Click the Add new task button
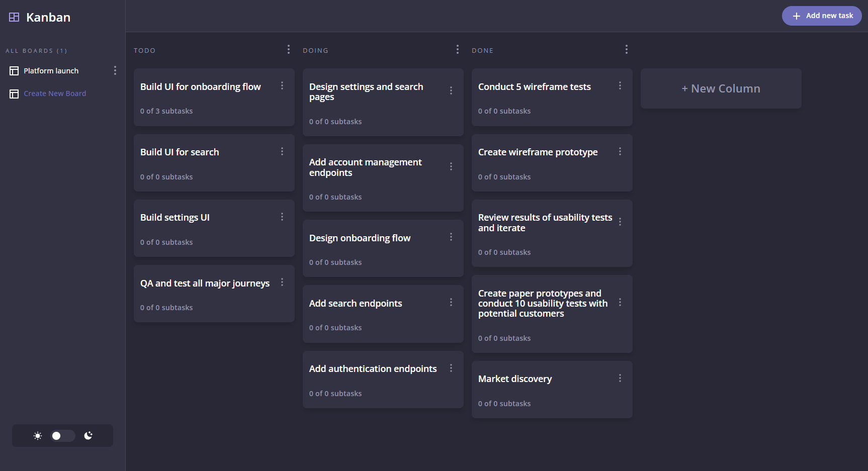Screen dimensions: 868x471 (x=822, y=16)
